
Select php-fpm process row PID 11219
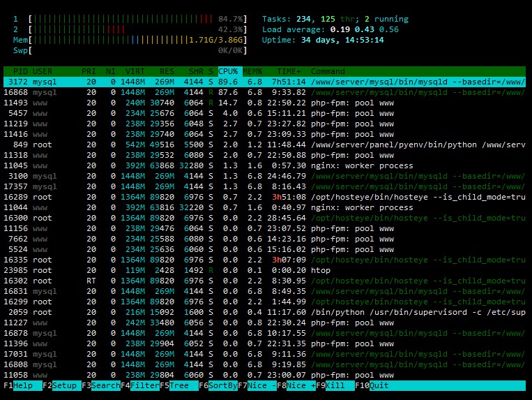point(264,124)
